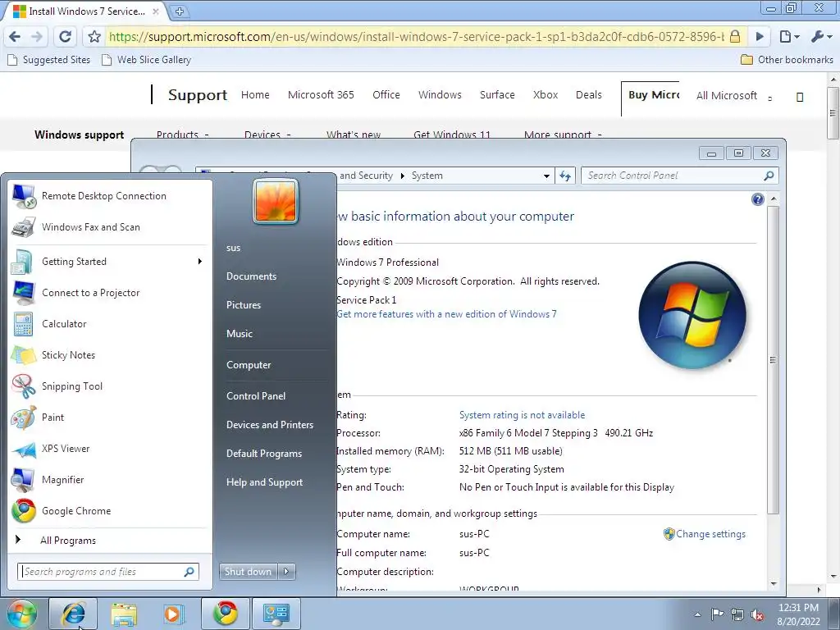Open Internet Explorer from taskbar
Image resolution: width=840 pixels, height=630 pixels.
73,614
